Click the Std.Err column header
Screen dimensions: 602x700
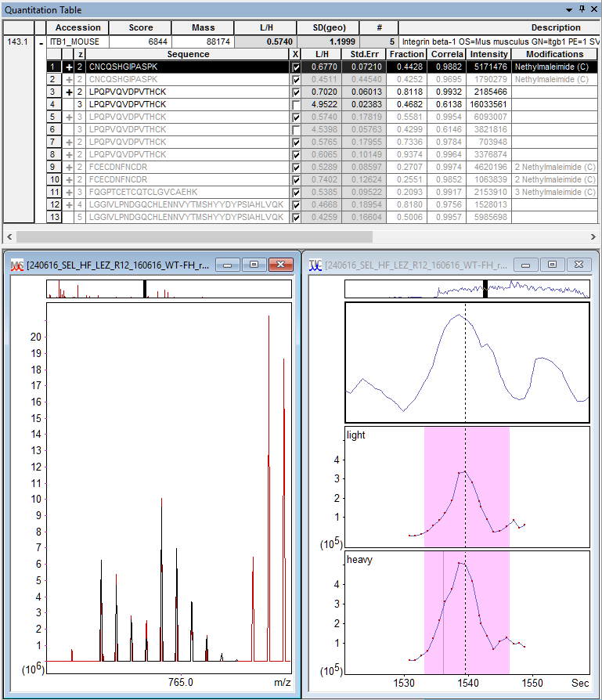point(364,54)
